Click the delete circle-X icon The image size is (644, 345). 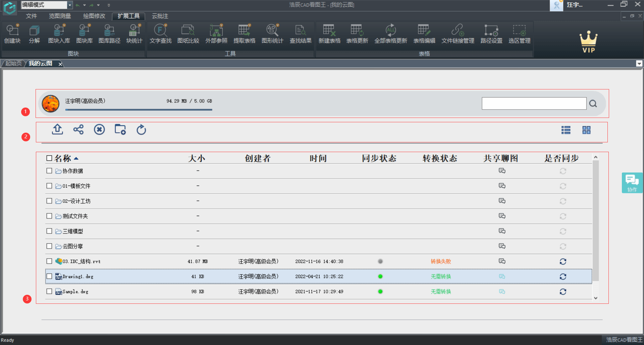pyautogui.click(x=99, y=129)
